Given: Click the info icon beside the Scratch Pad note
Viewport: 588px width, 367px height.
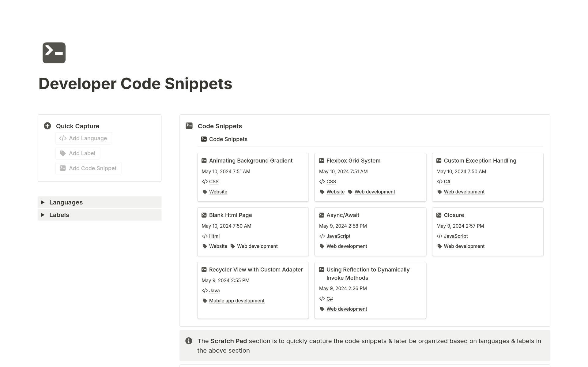Looking at the screenshot, I should pos(189,341).
